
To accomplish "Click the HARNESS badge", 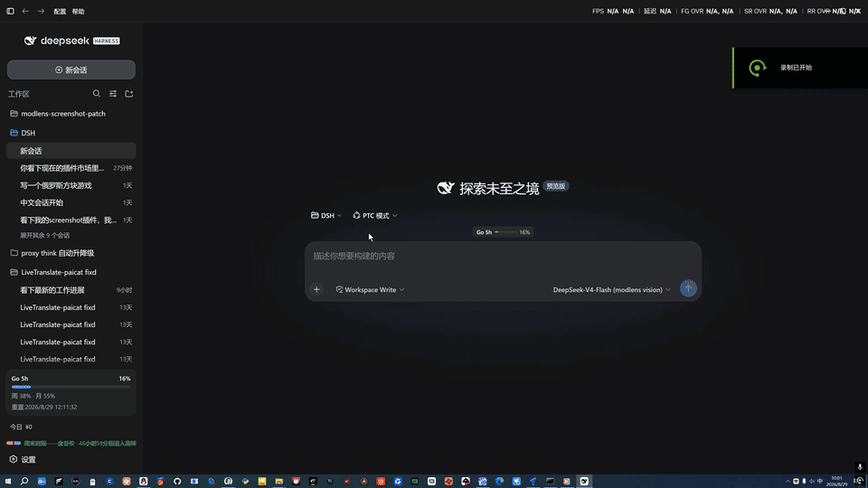I will pos(107,41).
